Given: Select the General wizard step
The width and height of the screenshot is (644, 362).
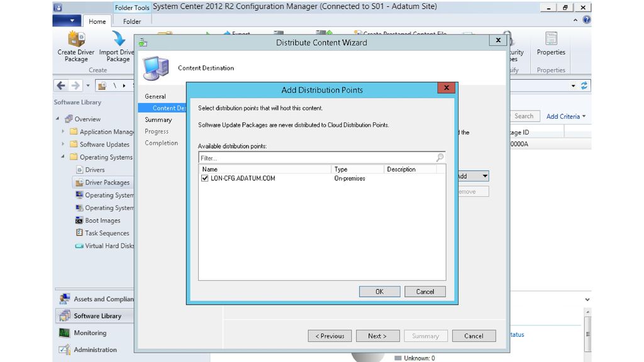Looking at the screenshot, I should pyautogui.click(x=155, y=96).
